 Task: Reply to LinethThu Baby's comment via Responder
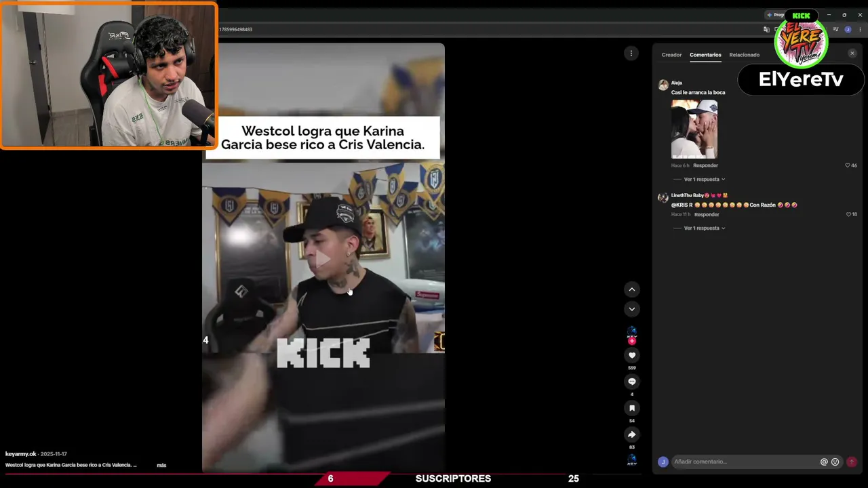click(707, 214)
